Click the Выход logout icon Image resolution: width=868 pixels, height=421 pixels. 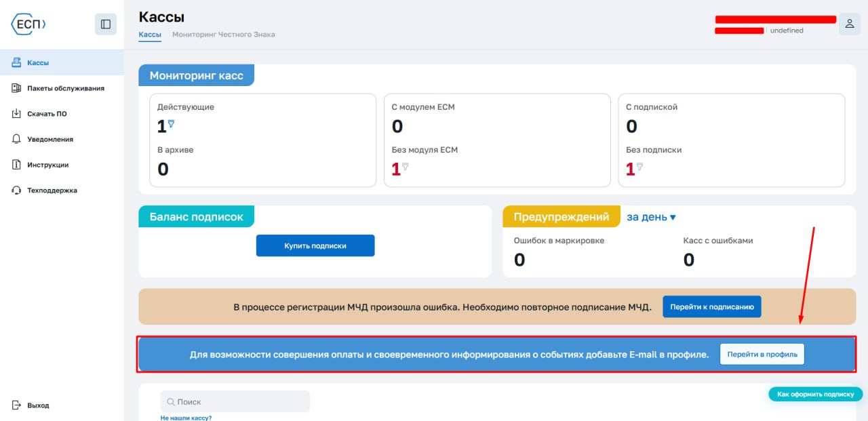pos(17,405)
